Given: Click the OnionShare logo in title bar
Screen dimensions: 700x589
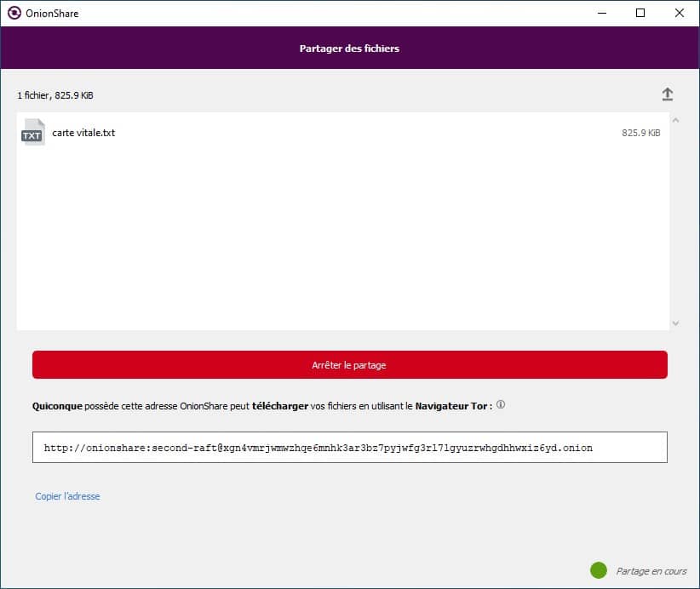Looking at the screenshot, I should coord(14,13).
